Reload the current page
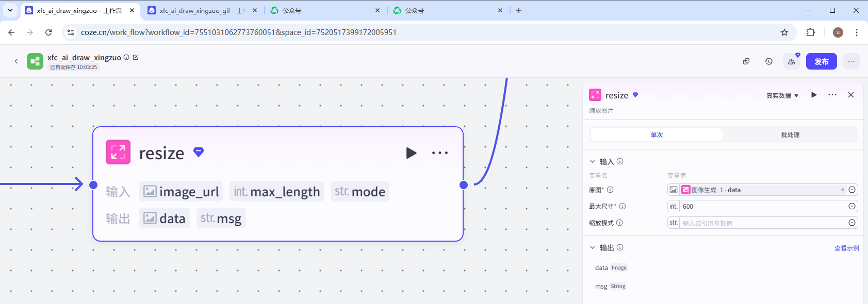 (48, 32)
